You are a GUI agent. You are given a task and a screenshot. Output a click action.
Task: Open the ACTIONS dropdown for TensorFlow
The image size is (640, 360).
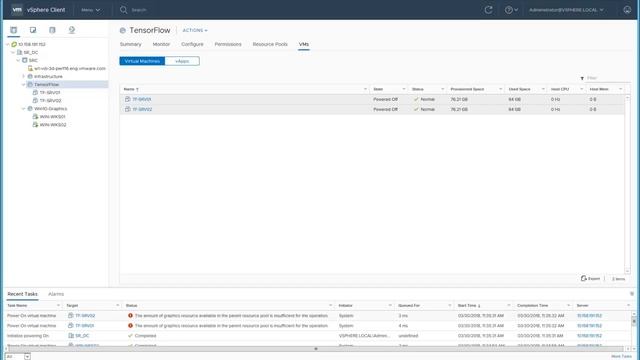[195, 30]
